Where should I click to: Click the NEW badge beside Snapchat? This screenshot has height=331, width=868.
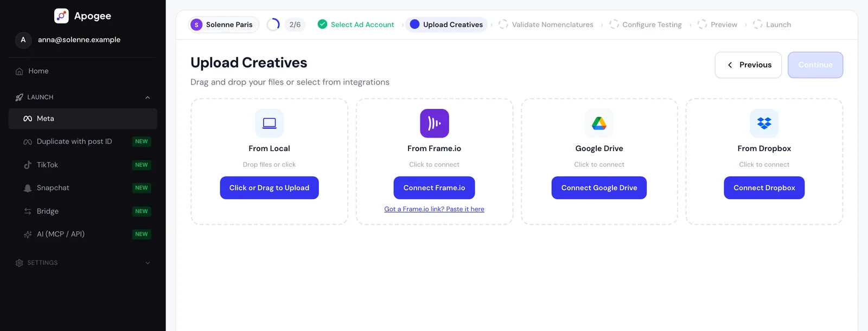pos(142,188)
